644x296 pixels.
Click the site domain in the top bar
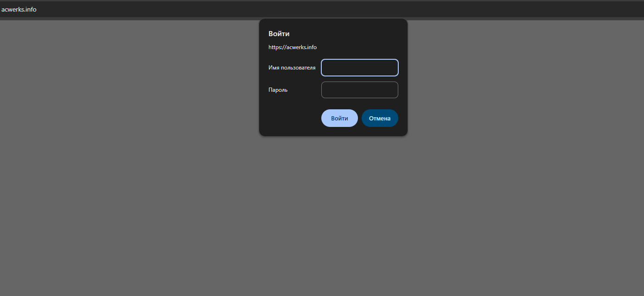click(x=19, y=9)
